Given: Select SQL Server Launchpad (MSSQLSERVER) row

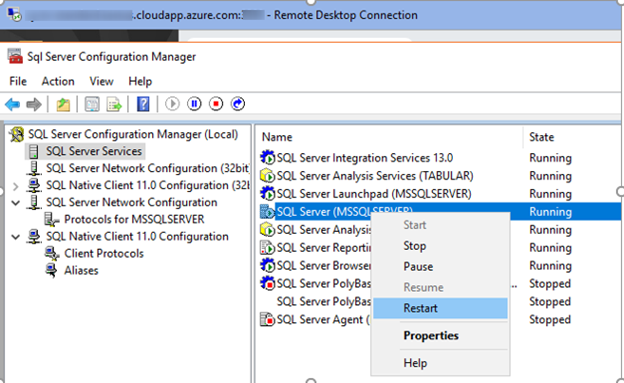Looking at the screenshot, I should [x=374, y=193].
